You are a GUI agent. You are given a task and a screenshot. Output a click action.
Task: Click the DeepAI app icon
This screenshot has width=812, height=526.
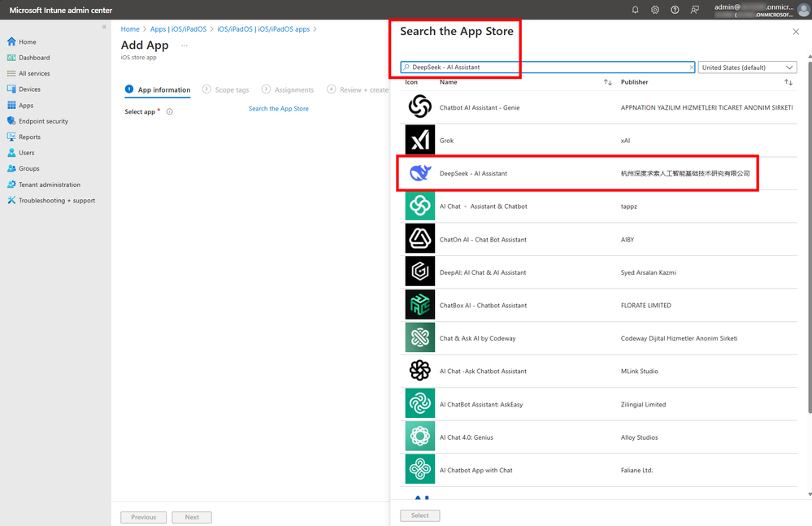(x=420, y=272)
